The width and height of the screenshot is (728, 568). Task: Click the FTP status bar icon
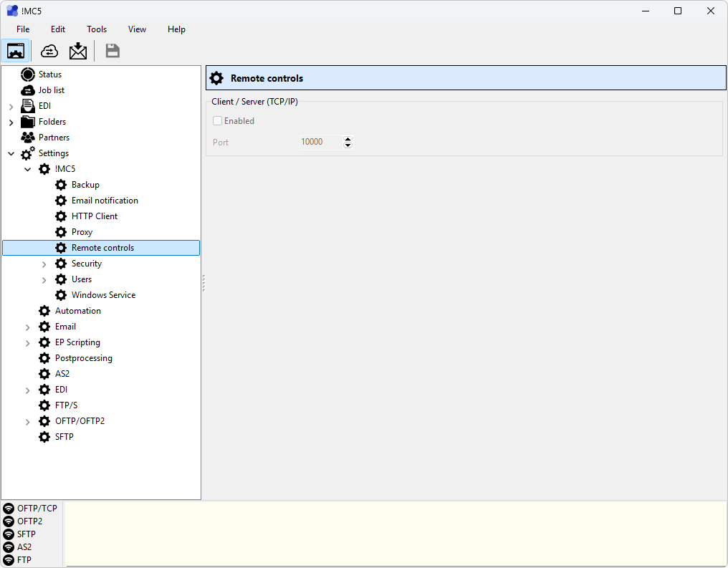point(9,560)
